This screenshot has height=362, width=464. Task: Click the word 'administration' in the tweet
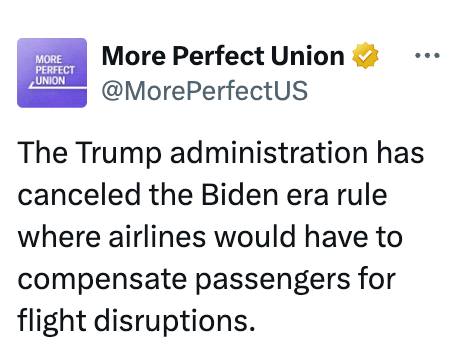(269, 153)
